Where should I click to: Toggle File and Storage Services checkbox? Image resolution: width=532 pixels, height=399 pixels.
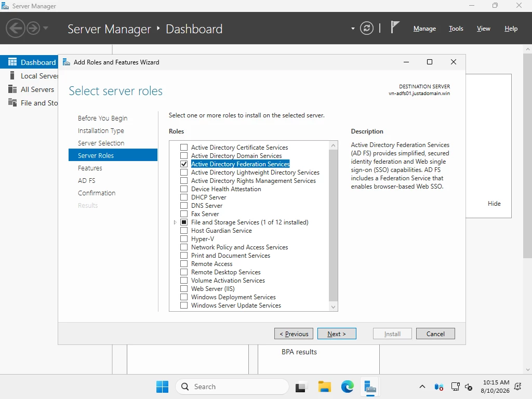coord(184,222)
